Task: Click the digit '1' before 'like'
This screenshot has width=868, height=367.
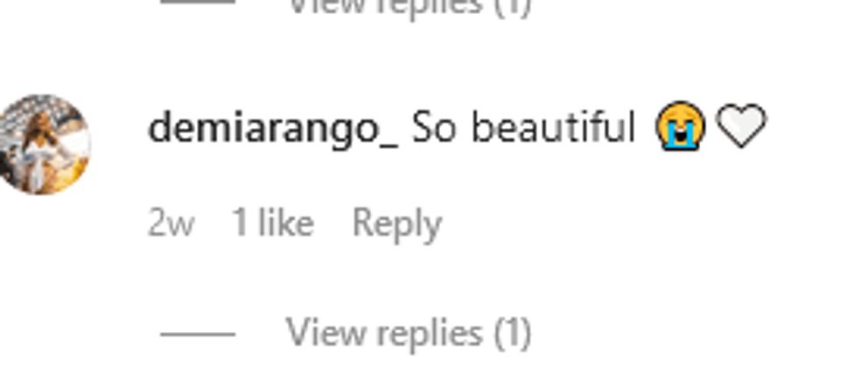Action: [x=240, y=222]
